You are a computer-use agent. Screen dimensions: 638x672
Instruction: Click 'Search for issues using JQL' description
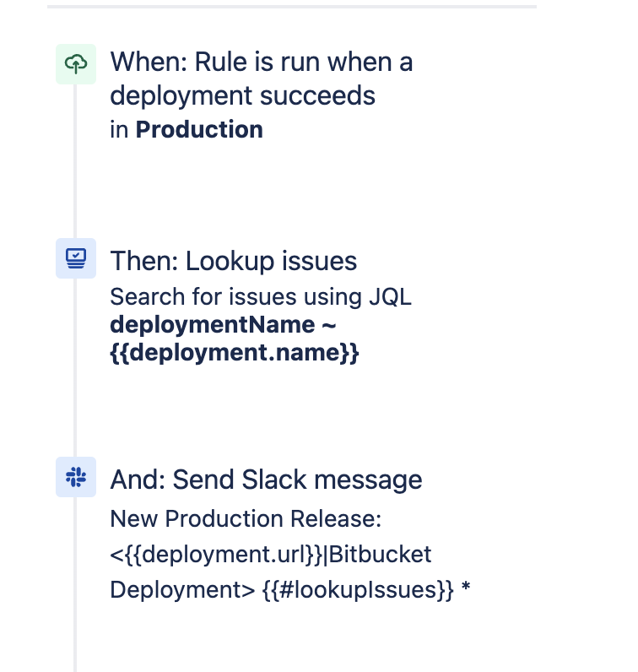(261, 296)
